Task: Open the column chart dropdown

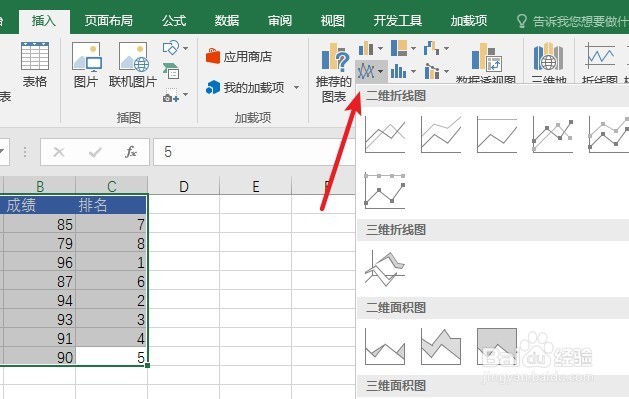Action: (x=370, y=49)
